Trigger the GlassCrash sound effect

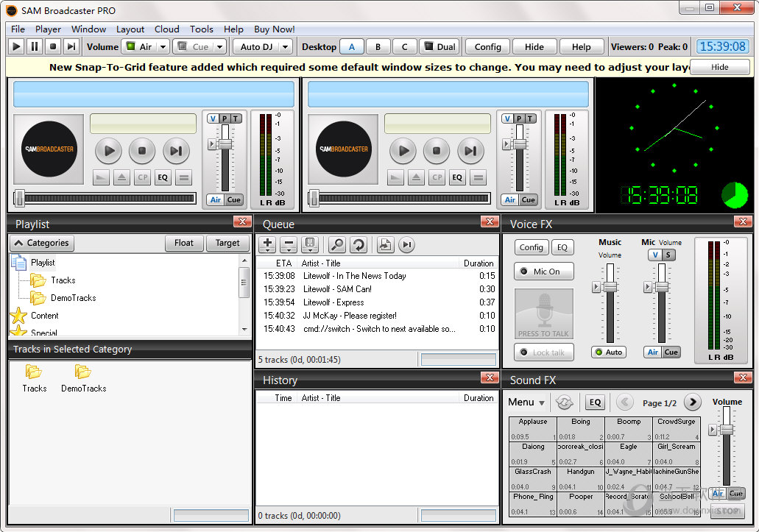[x=532, y=479]
